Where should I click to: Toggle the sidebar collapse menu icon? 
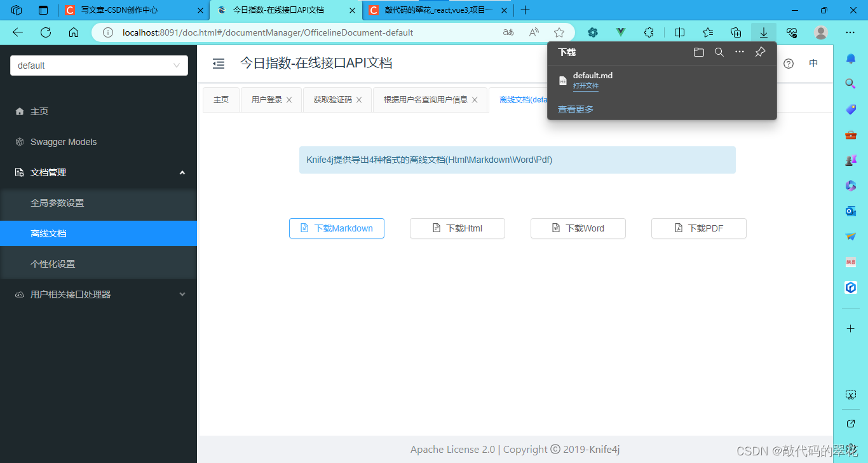(x=219, y=64)
